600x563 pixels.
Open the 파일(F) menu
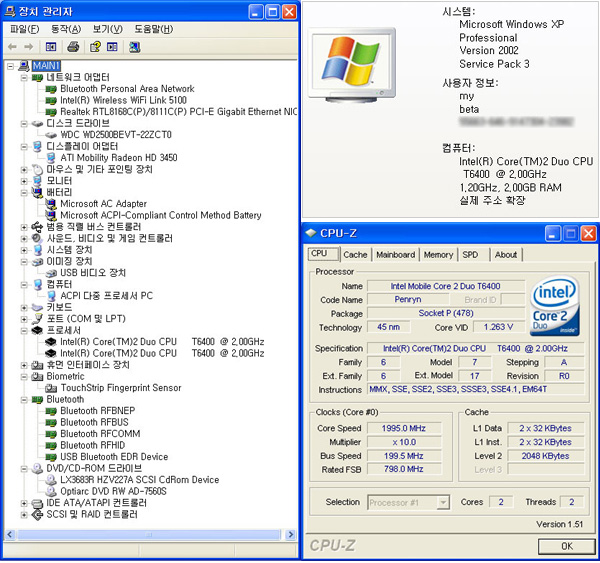24,29
